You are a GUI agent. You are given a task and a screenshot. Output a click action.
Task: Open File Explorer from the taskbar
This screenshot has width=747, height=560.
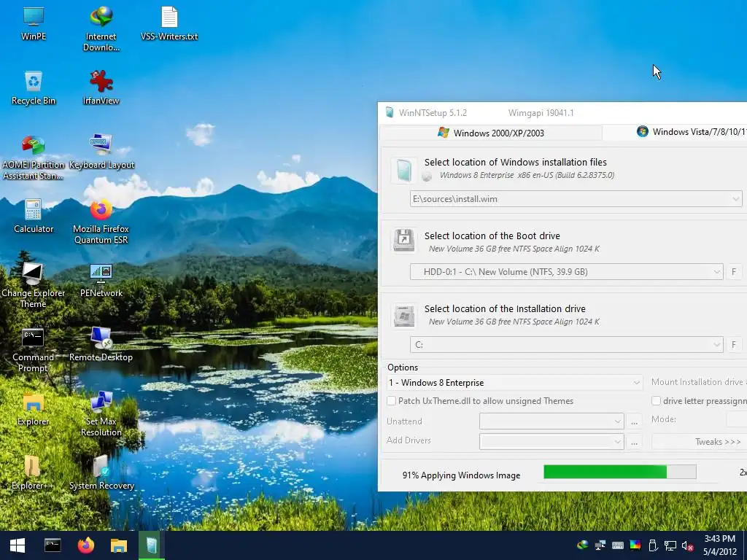[119, 545]
